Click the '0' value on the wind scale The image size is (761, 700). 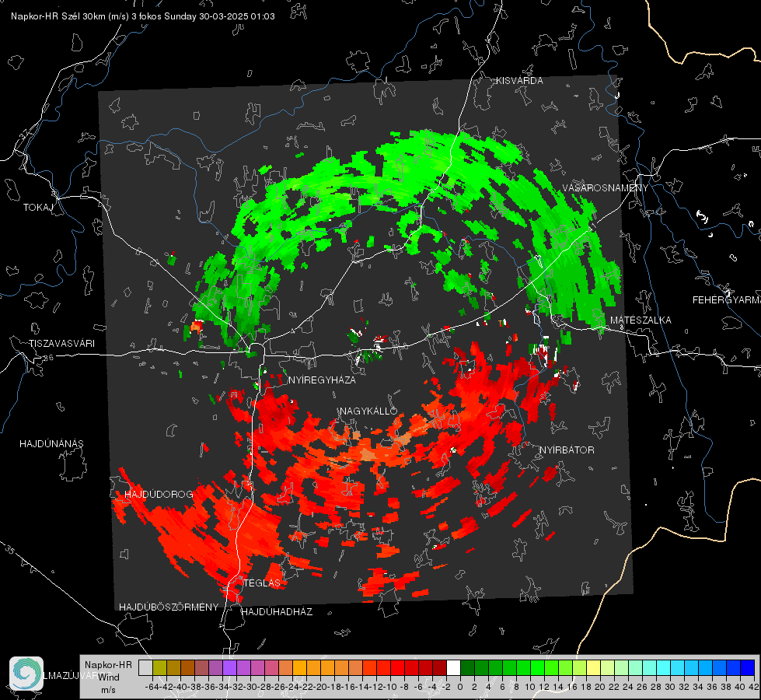click(x=460, y=687)
